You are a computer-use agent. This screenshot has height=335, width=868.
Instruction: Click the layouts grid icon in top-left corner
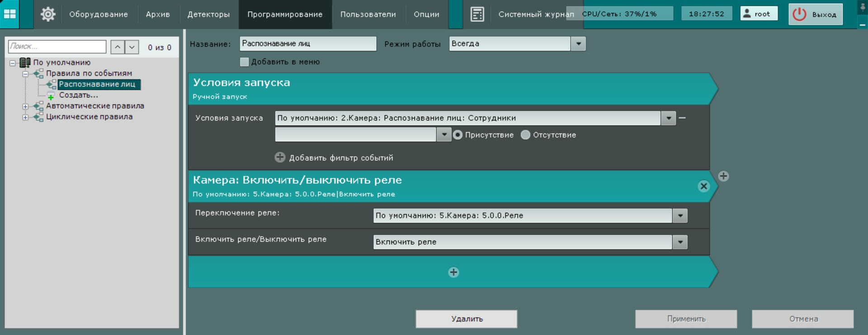tap(10, 14)
